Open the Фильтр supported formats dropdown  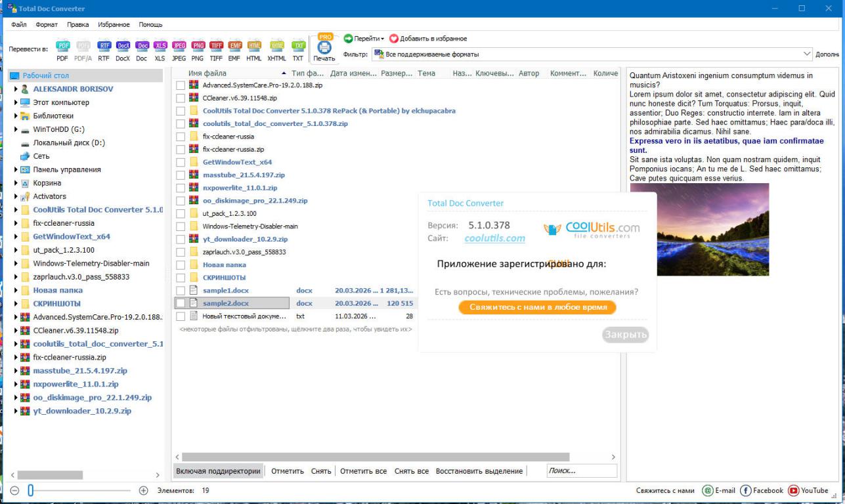807,54
